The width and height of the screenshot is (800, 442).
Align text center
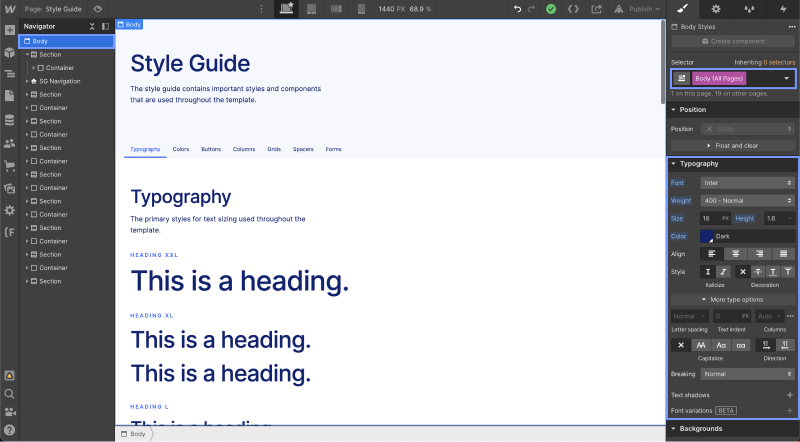click(x=736, y=254)
